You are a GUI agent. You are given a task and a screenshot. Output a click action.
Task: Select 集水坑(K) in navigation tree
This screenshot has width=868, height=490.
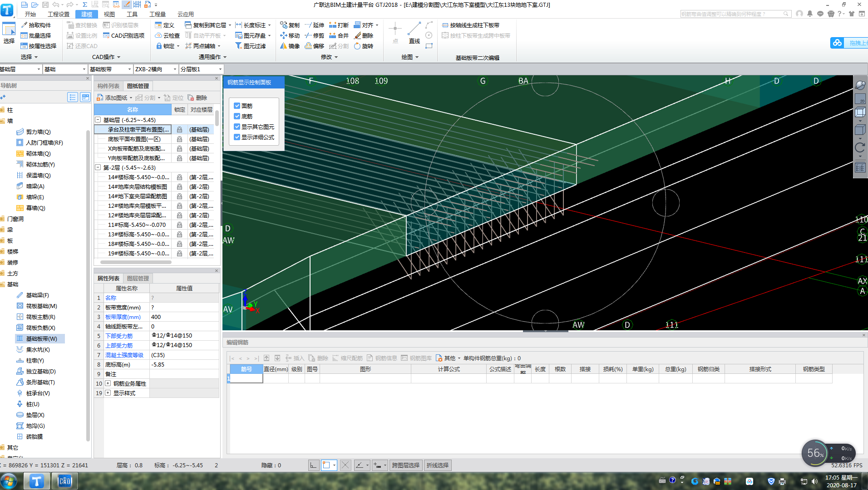33,349
